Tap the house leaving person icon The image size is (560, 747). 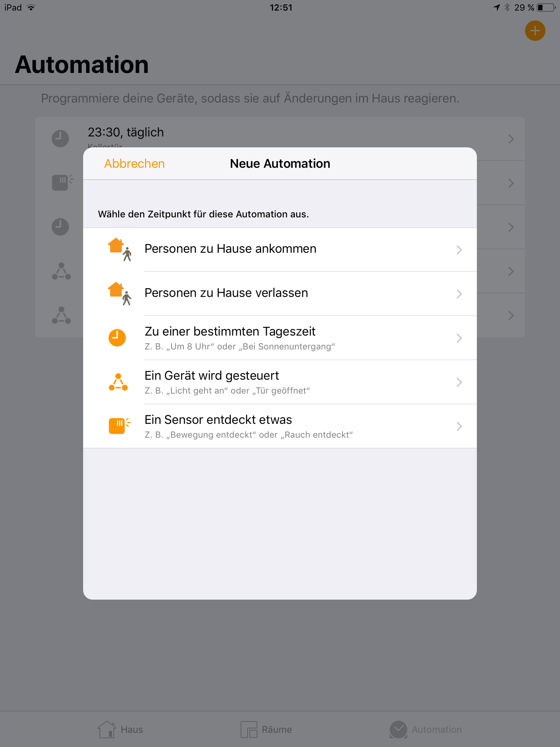coord(120,294)
